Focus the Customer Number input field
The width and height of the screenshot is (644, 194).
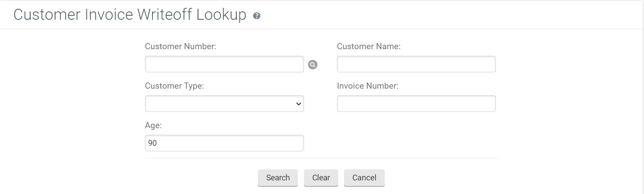tap(224, 64)
